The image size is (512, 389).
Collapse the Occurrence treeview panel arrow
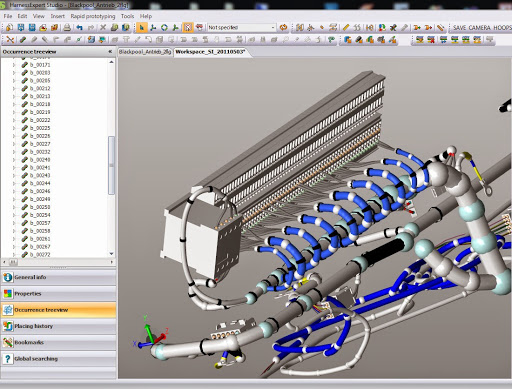click(x=110, y=52)
